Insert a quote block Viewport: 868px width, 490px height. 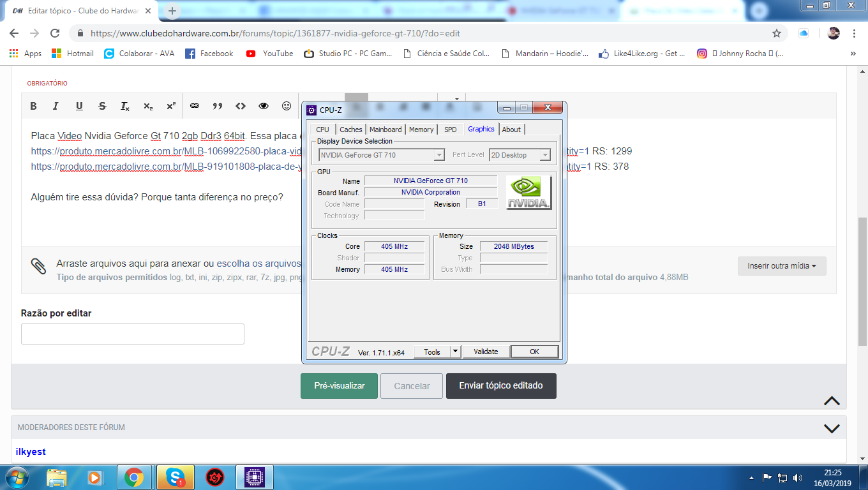(x=218, y=106)
